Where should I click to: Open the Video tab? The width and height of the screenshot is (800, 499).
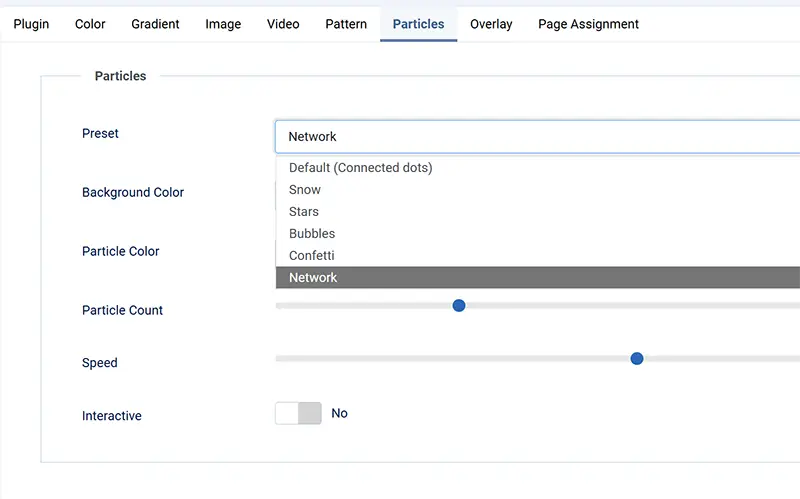point(283,24)
